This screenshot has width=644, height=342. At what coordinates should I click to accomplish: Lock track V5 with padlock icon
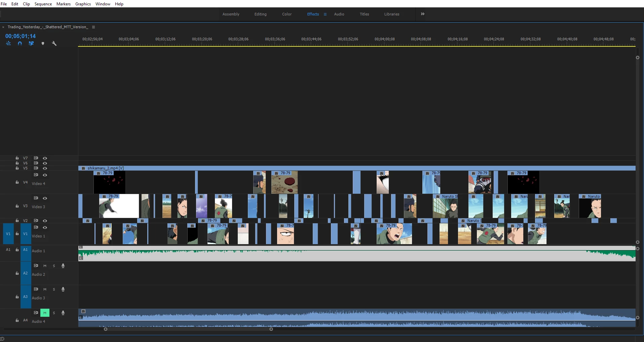tap(17, 168)
